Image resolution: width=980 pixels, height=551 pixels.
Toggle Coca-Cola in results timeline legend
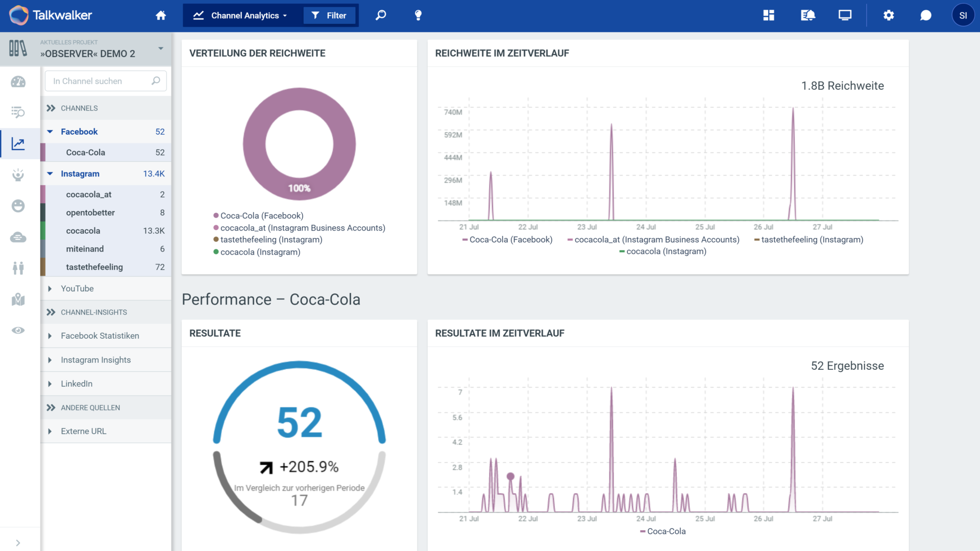point(663,532)
